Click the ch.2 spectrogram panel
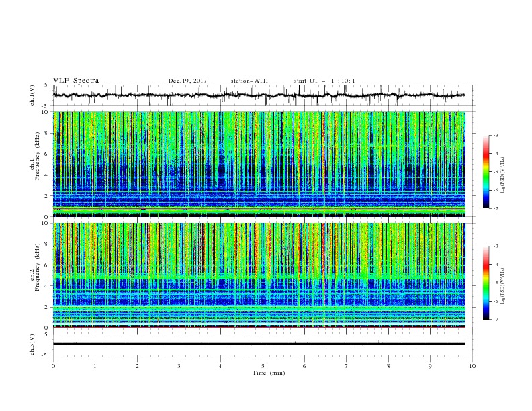 [259, 275]
